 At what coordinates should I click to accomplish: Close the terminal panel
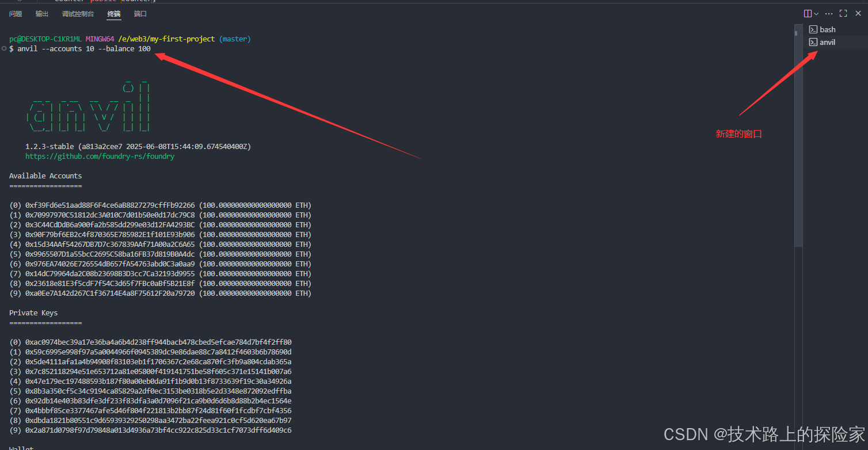(x=858, y=13)
